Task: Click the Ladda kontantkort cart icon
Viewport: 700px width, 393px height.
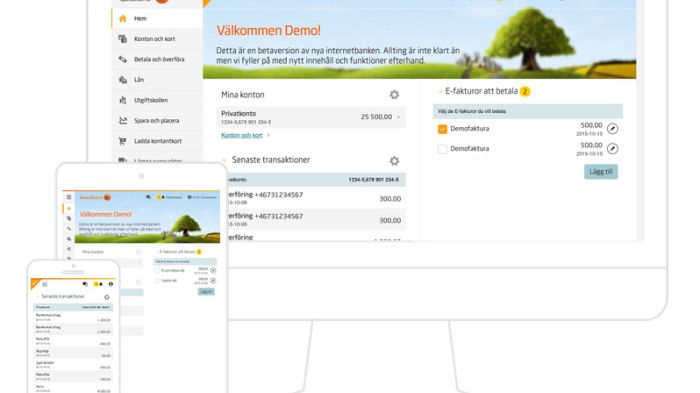Action: coord(123,141)
